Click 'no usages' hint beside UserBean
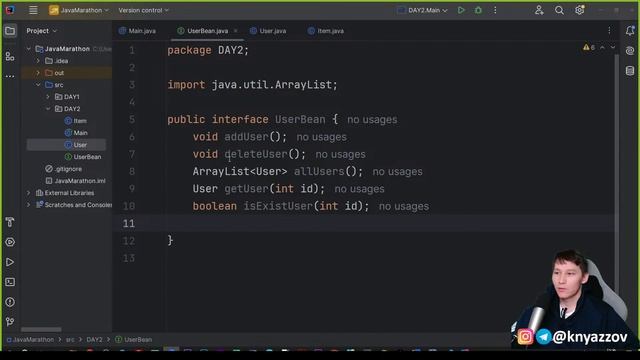The image size is (640, 360). 372,120
